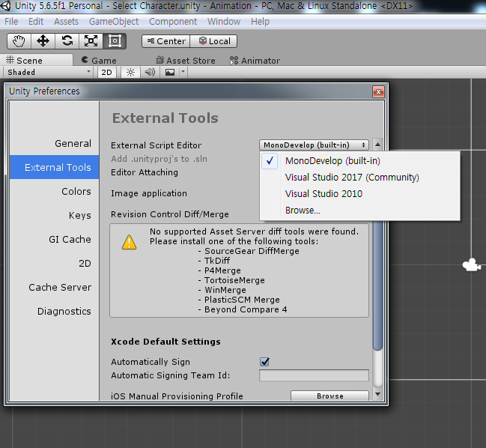
Task: Click the camera gizmo in Scene view
Action: (x=472, y=265)
